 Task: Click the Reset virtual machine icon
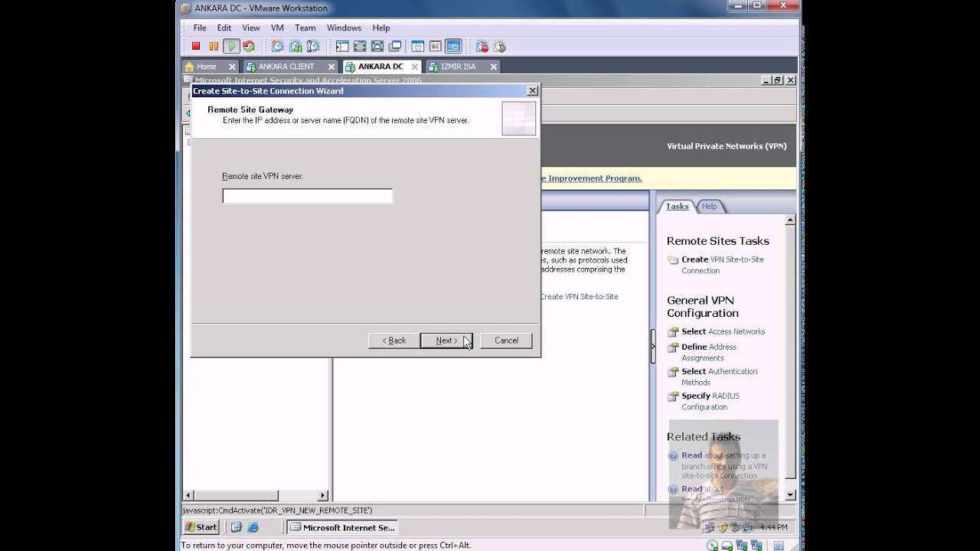point(249,47)
